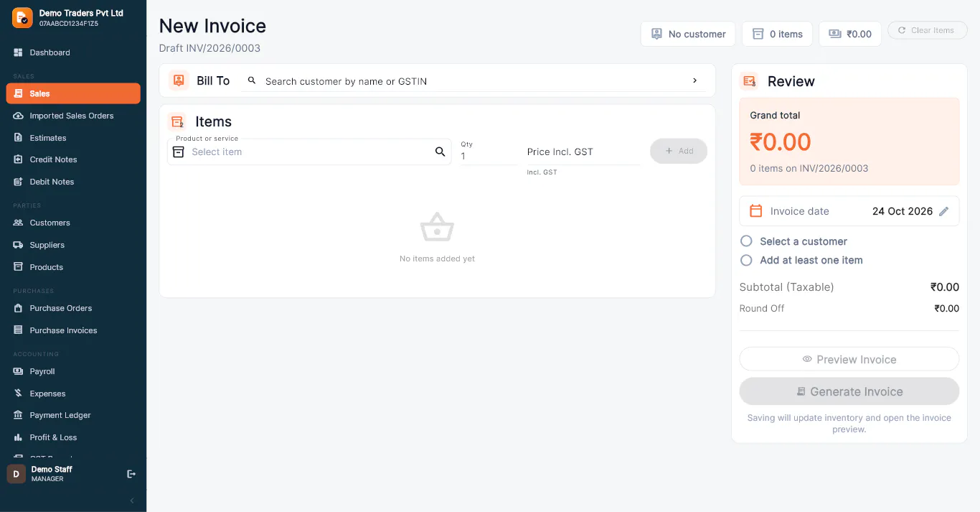This screenshot has width=980, height=512.
Task: Click the Expenses icon in sidebar
Action: pos(19,394)
